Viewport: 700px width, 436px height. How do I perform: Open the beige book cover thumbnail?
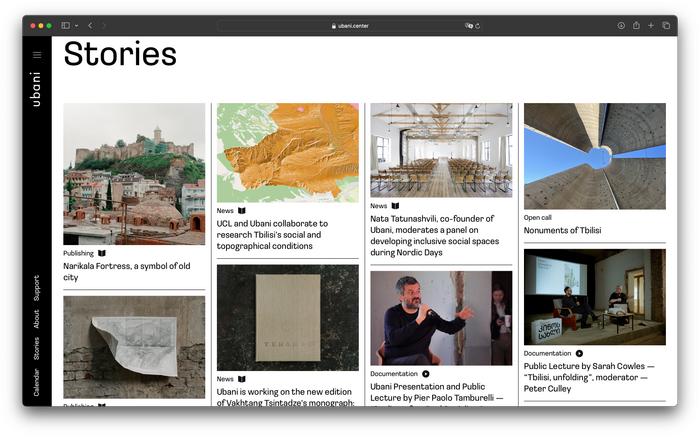coord(288,318)
